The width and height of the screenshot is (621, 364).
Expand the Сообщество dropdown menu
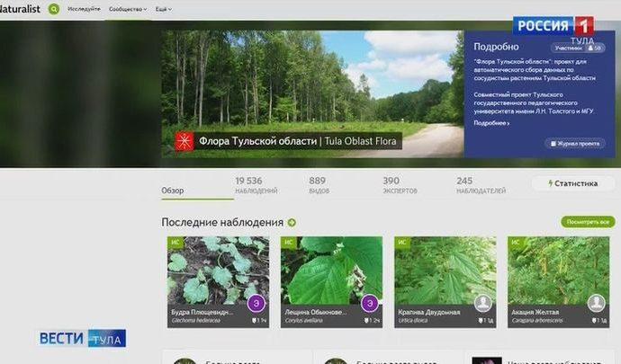point(128,9)
